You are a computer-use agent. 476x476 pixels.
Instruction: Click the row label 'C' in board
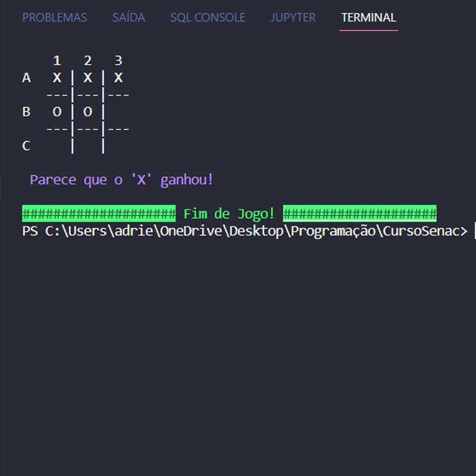26,146
